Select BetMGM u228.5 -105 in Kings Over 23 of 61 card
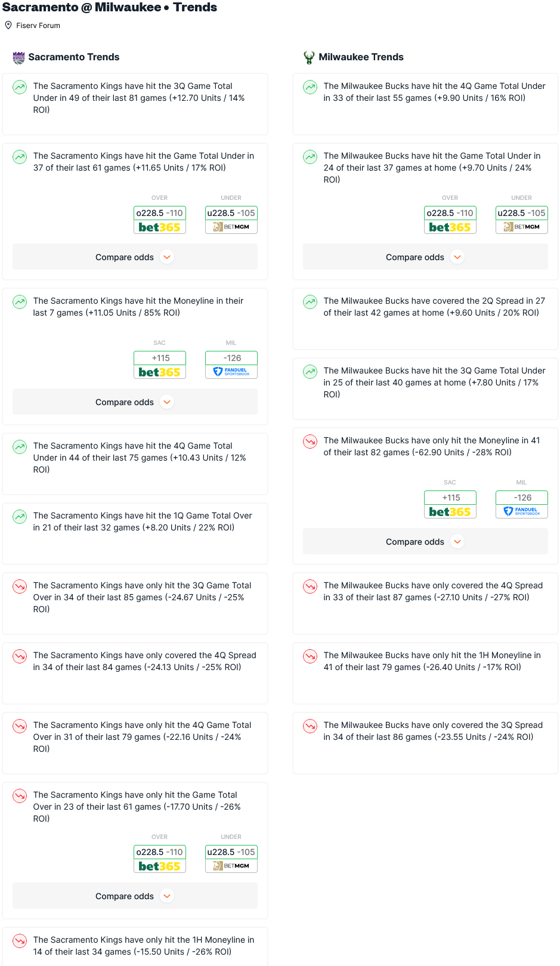 [x=231, y=859]
